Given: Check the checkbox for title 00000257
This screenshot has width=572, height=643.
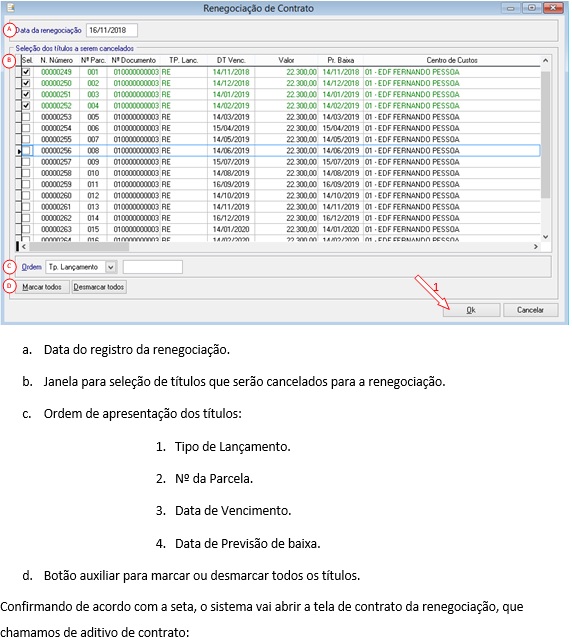Looking at the screenshot, I should 26,162.
